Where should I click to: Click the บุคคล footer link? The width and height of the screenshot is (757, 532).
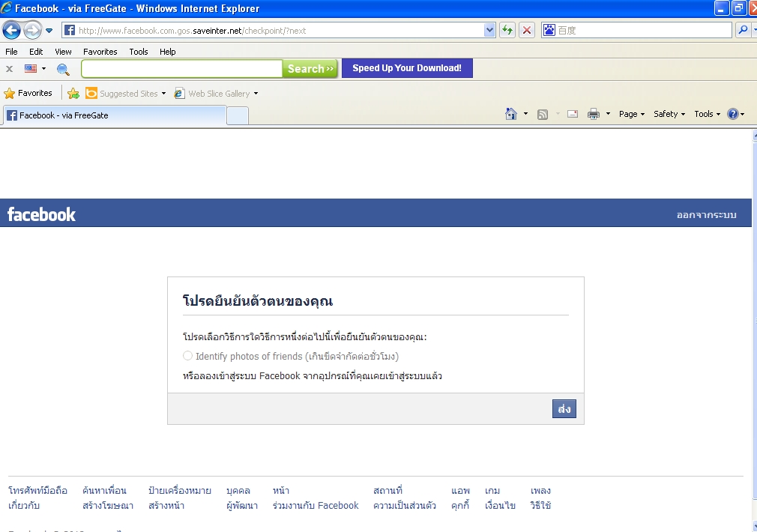coord(238,491)
